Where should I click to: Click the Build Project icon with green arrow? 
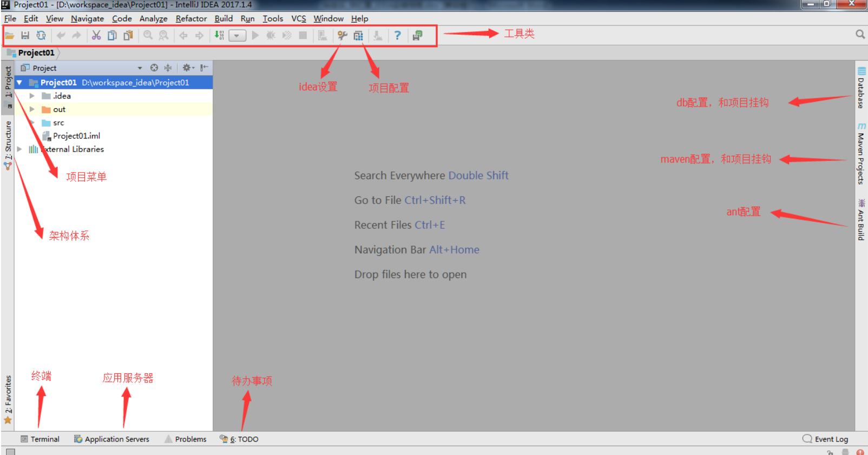tap(219, 36)
